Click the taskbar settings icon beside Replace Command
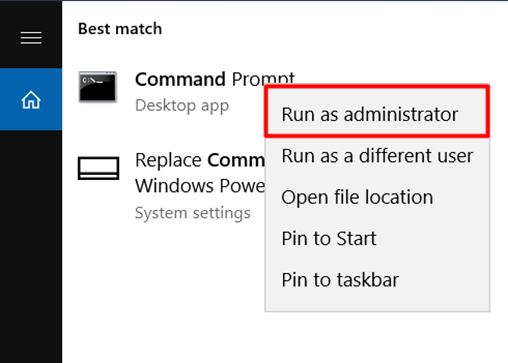Image resolution: width=508 pixels, height=363 pixels. 98,168
